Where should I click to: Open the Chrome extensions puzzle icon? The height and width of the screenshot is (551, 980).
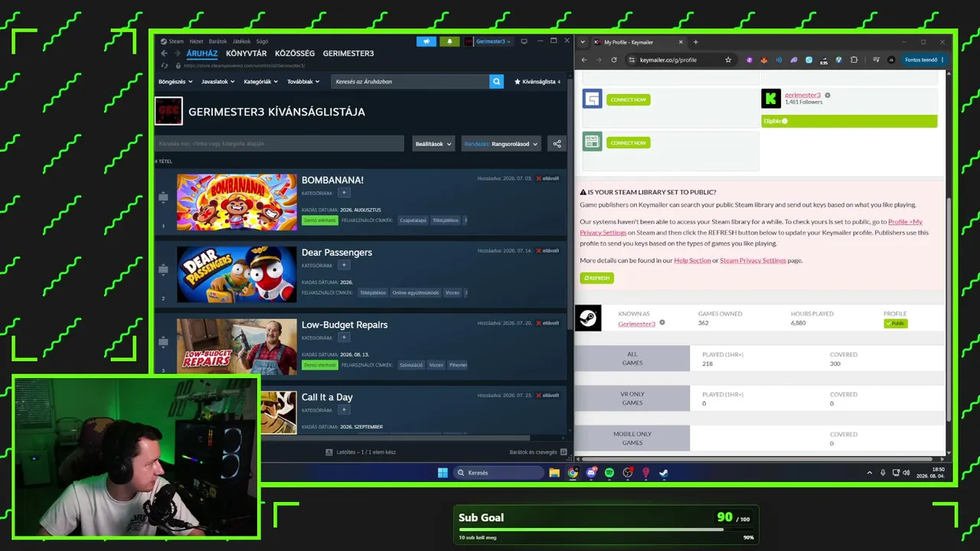click(854, 60)
